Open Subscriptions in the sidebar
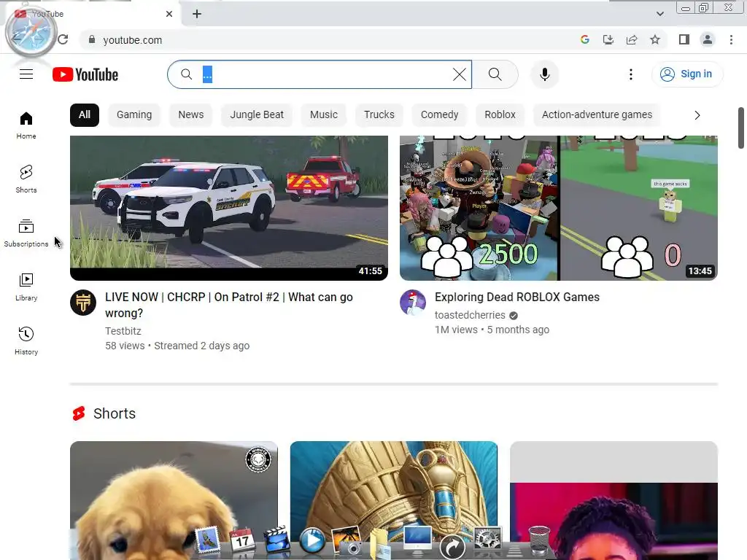 26,233
